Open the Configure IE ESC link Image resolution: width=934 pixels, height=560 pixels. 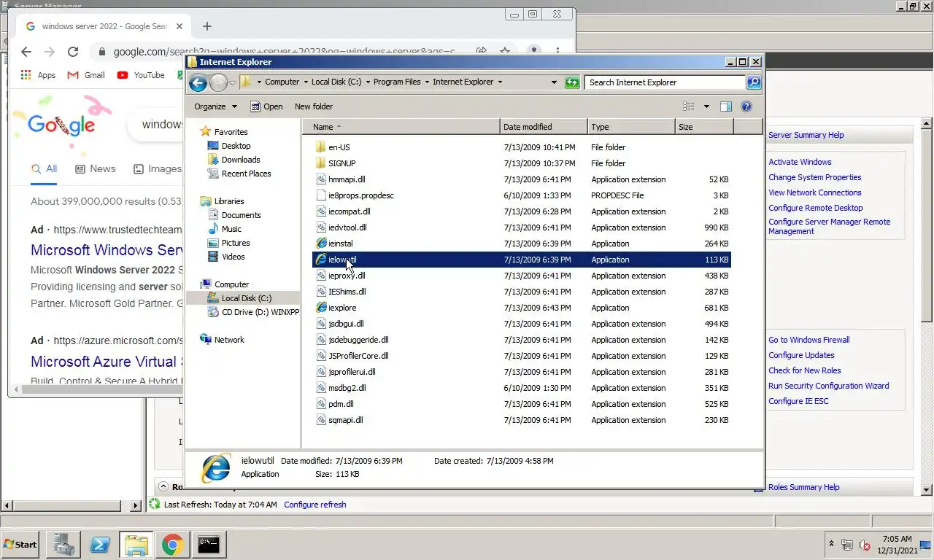tap(798, 401)
